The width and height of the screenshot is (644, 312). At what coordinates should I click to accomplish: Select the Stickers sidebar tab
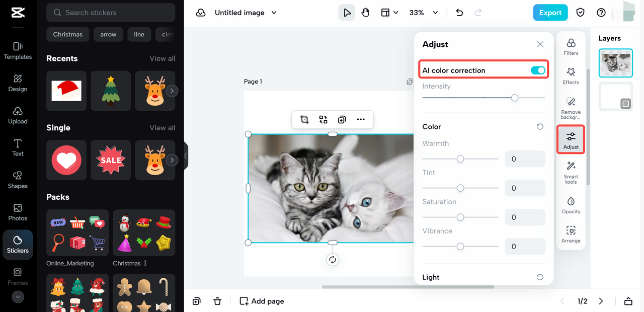18,245
